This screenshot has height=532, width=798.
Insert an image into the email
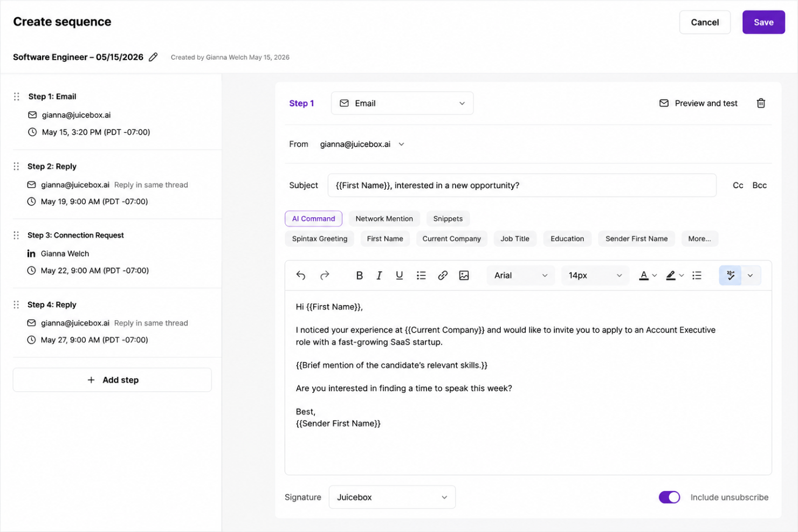[x=464, y=275]
